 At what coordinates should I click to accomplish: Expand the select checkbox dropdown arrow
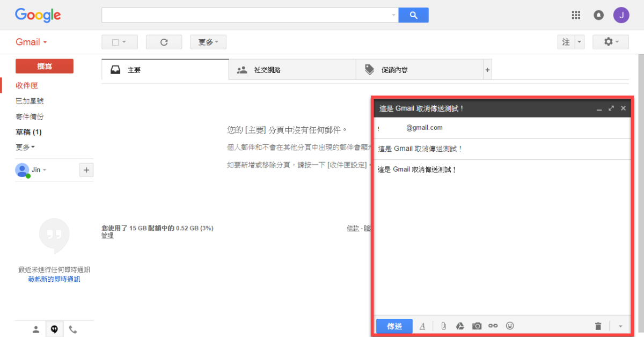(124, 42)
